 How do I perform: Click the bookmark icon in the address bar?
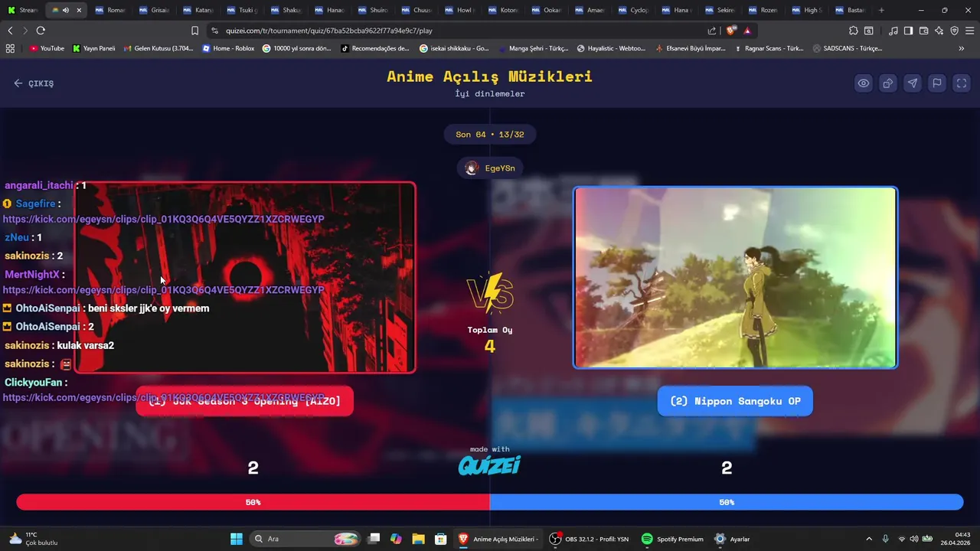(194, 31)
